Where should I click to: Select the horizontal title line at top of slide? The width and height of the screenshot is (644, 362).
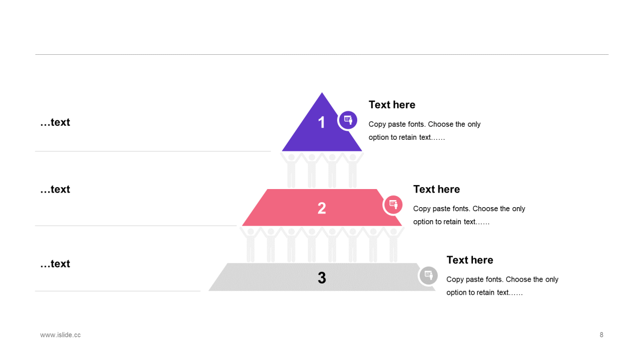point(322,54)
